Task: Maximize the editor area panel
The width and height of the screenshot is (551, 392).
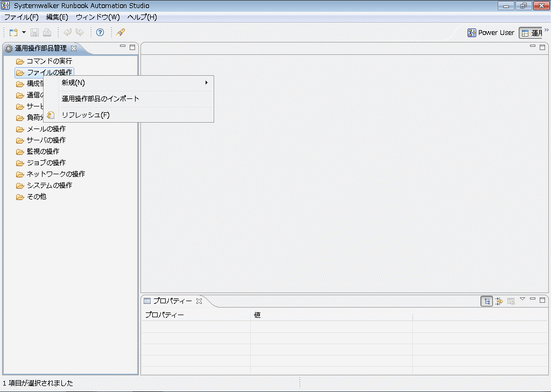Action: click(542, 47)
